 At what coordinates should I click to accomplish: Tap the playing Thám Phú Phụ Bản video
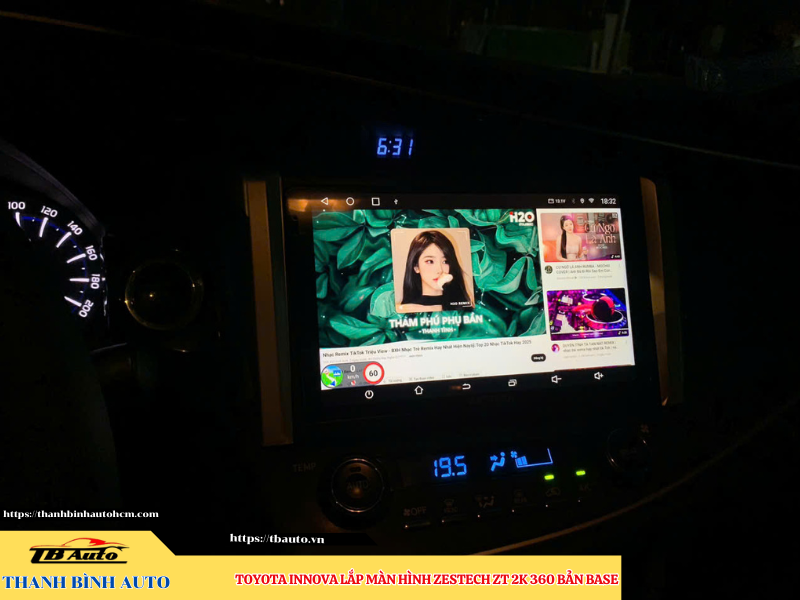coord(428,278)
